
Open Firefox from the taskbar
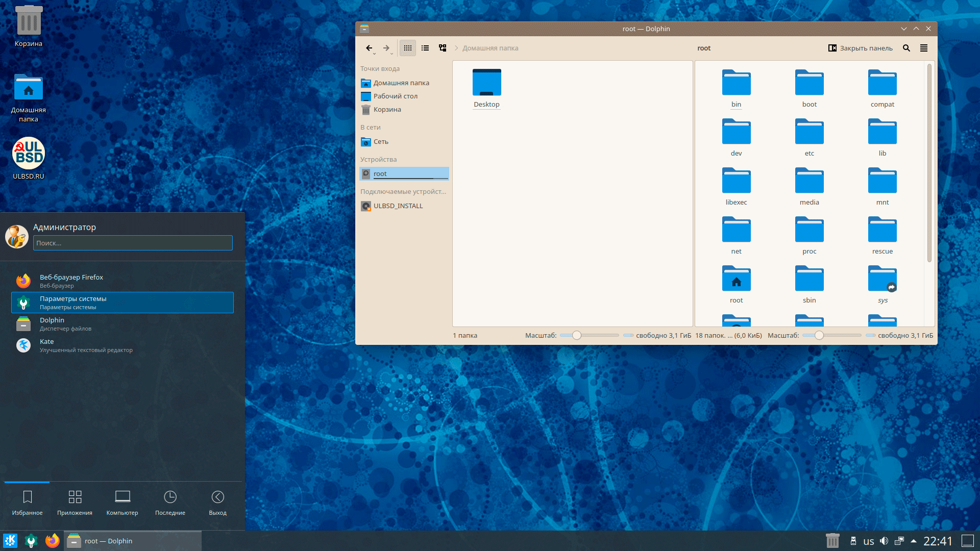[x=52, y=541]
